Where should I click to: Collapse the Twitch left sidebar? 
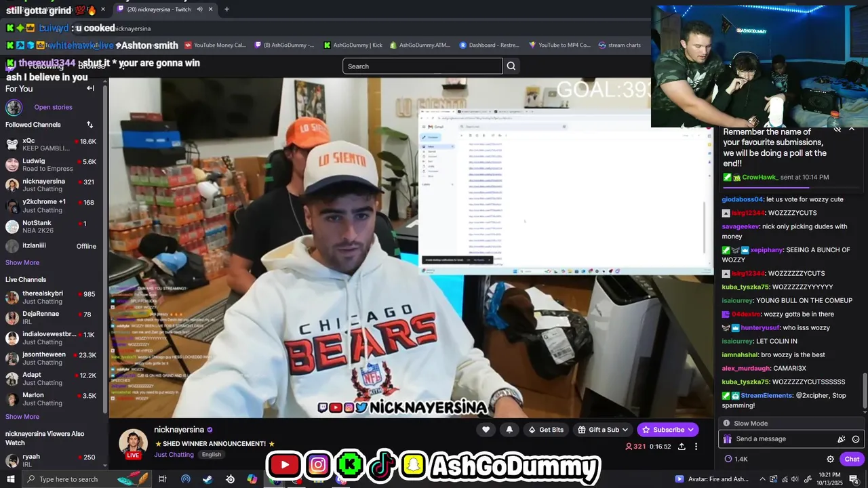[90, 88]
